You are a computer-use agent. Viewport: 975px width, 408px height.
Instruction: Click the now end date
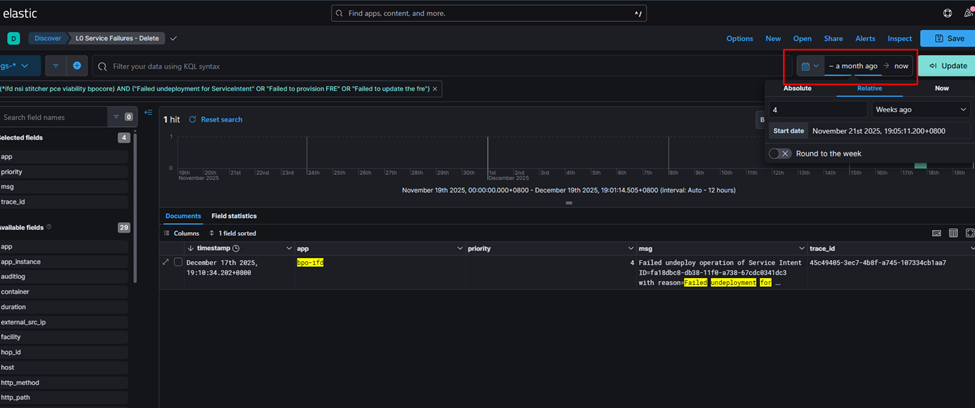[x=901, y=66]
